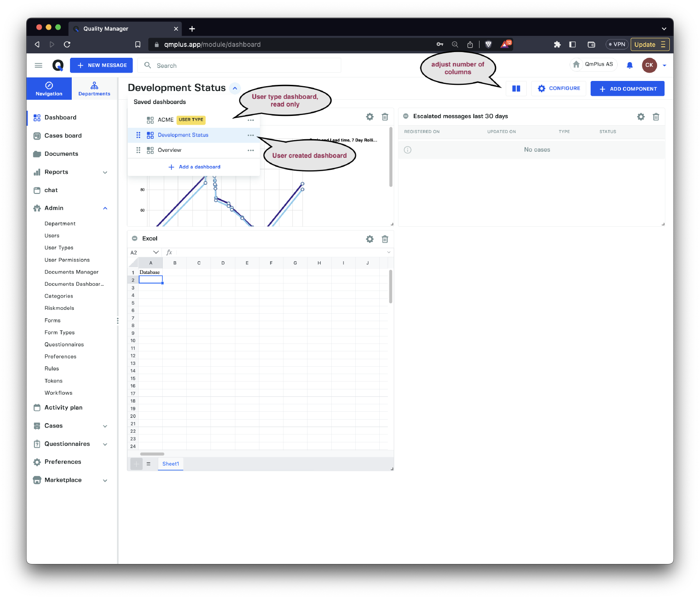Image resolution: width=700 pixels, height=599 pixels.
Task: Open the cell reference A2 dropdown
Action: (x=155, y=252)
